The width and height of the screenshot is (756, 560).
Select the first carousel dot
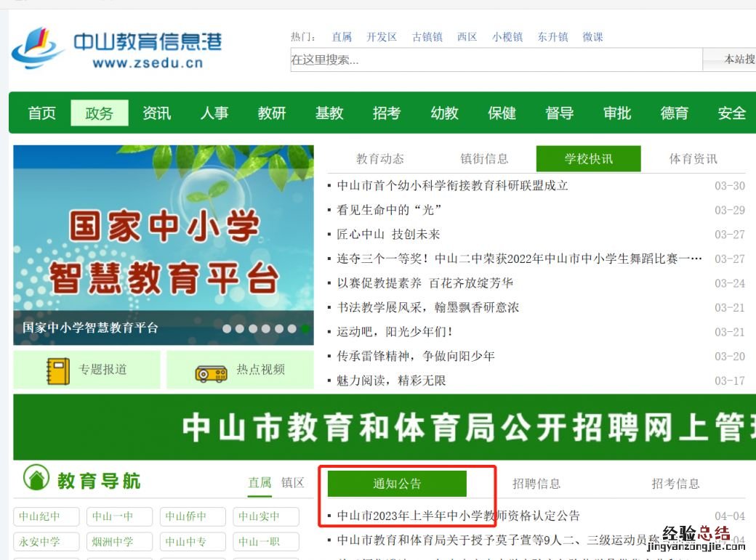pyautogui.click(x=227, y=329)
